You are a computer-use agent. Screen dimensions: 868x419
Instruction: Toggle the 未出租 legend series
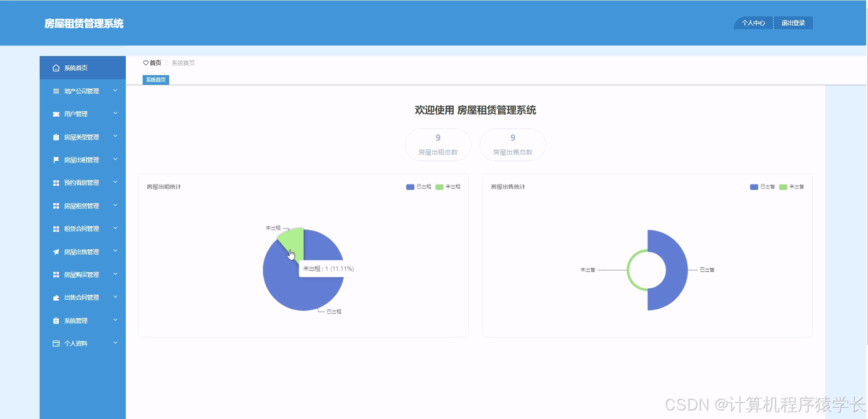448,187
